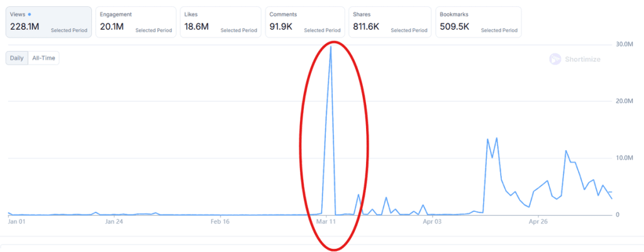Select the Engagement metric card

point(133,21)
